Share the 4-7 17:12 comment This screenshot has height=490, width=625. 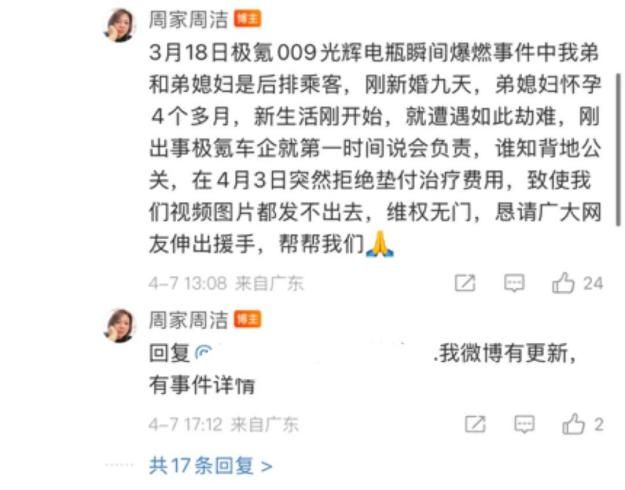[475, 424]
